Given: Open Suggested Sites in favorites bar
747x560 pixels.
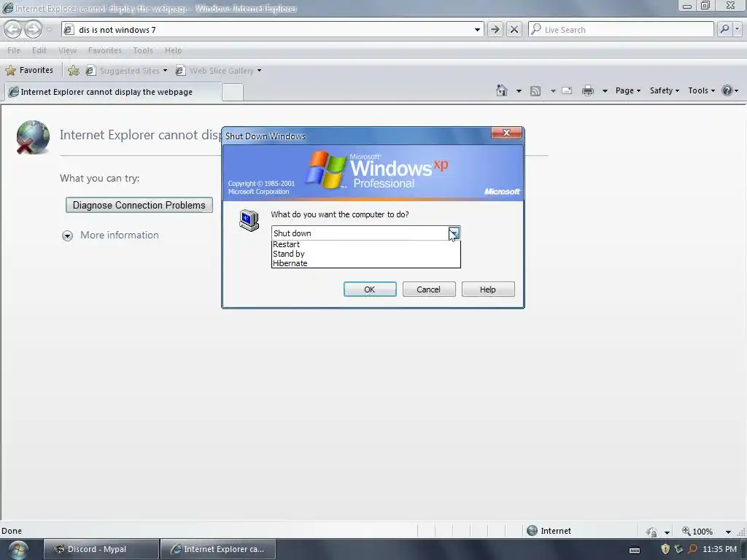Looking at the screenshot, I should (127, 71).
